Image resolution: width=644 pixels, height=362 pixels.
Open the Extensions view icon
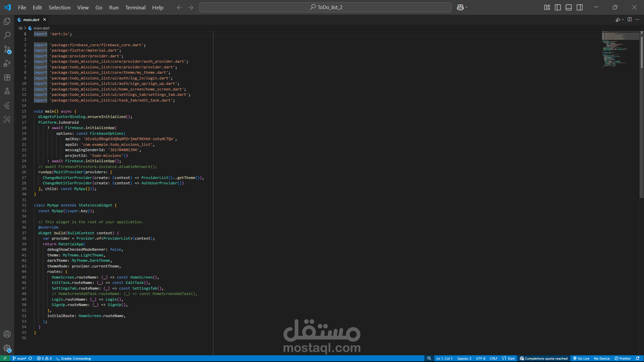7,77
